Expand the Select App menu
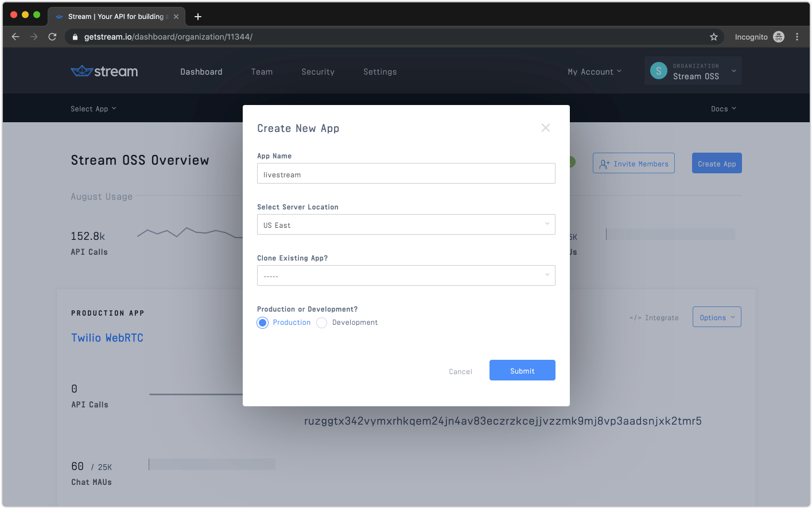 (94, 109)
